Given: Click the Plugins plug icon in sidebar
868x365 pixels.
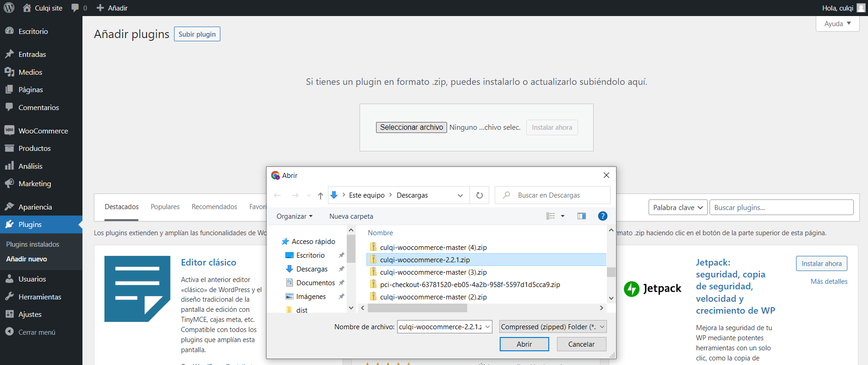Looking at the screenshot, I should [x=9, y=224].
